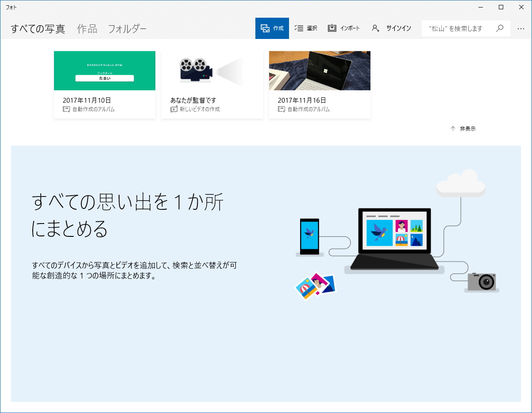Click the 選択 (Select) checklist icon
The height and width of the screenshot is (413, 532).
tap(300, 27)
